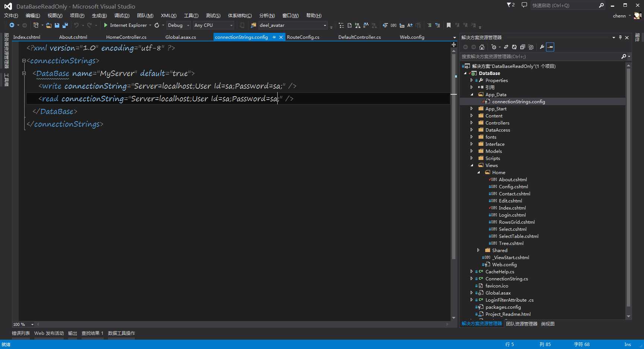The width and height of the screenshot is (644, 349).
Task: Click the 快速启动 quick launch search box
Action: [x=563, y=5]
